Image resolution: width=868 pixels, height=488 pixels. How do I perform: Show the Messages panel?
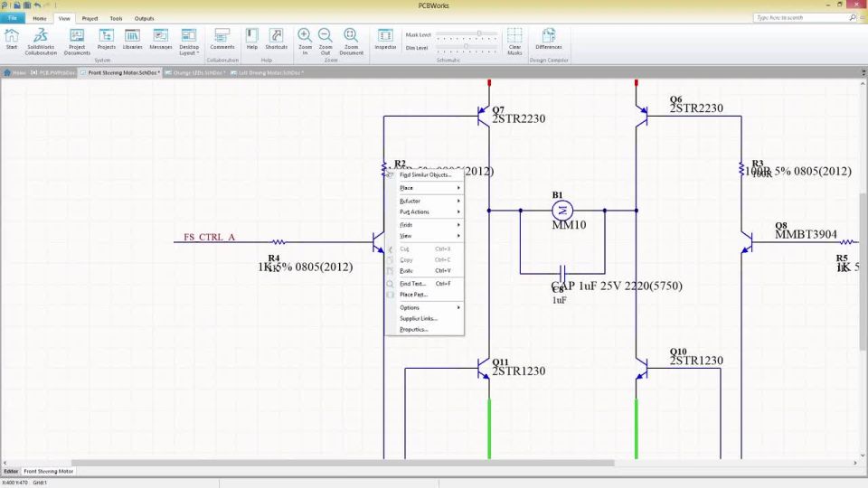[161, 39]
